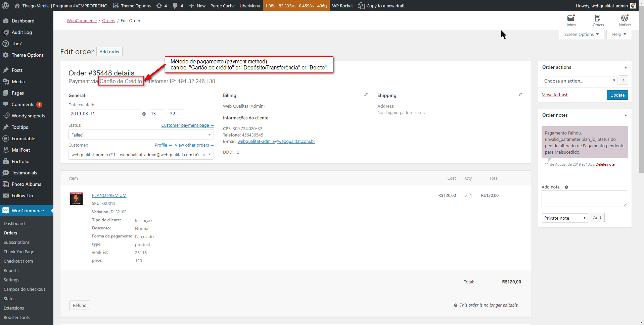
Task: Open Posts pin icon in sidebar
Action: pos(6,70)
